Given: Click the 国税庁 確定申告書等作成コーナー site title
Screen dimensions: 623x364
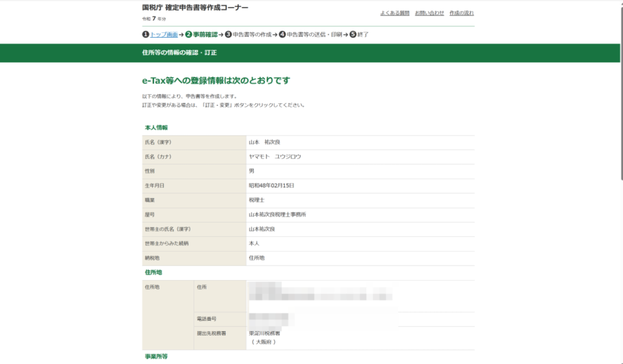Looking at the screenshot, I should point(195,8).
